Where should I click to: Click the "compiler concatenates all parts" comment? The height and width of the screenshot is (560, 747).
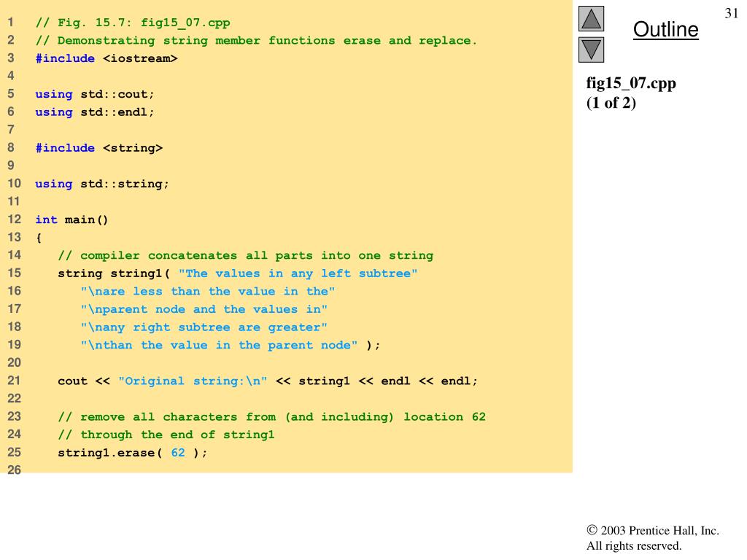tap(246, 256)
